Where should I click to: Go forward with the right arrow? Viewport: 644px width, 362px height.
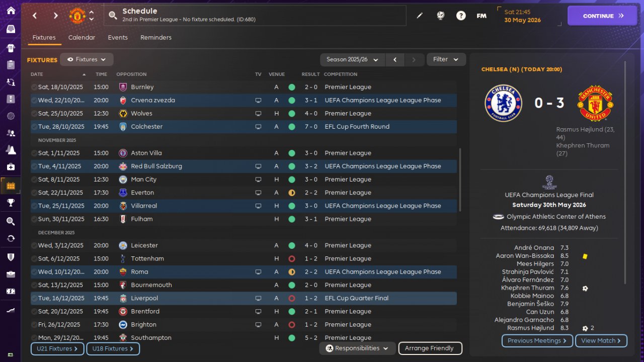tap(55, 16)
